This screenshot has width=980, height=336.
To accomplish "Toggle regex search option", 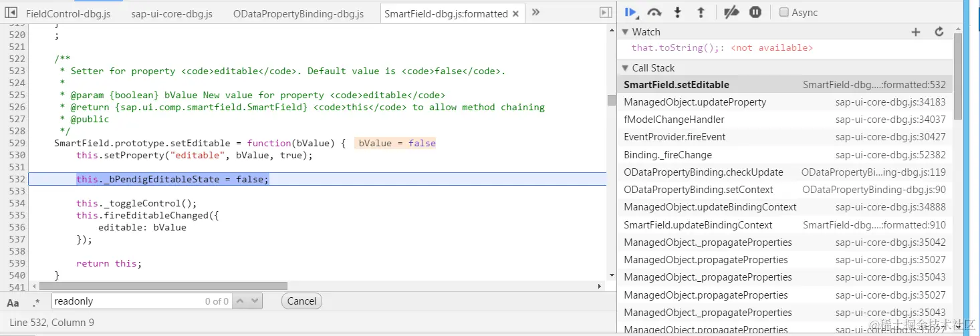I will tap(36, 302).
